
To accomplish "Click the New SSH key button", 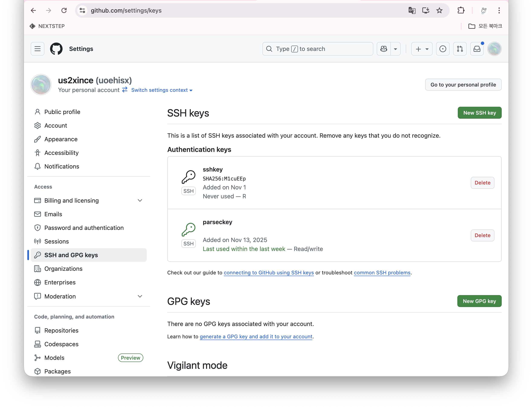I will (479, 113).
